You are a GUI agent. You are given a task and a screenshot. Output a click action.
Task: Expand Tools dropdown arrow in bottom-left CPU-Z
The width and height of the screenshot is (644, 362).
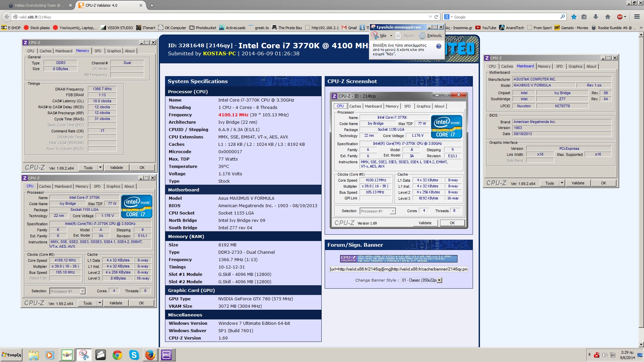[99, 303]
